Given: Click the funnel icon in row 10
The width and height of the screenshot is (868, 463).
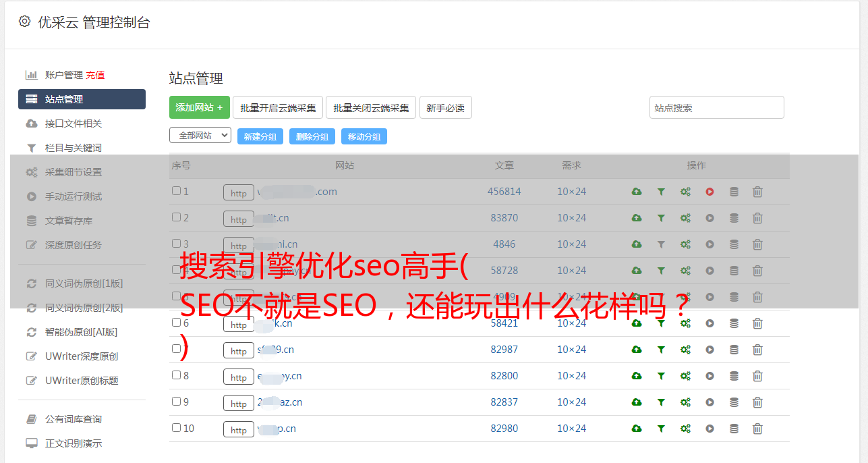Looking at the screenshot, I should [661, 429].
